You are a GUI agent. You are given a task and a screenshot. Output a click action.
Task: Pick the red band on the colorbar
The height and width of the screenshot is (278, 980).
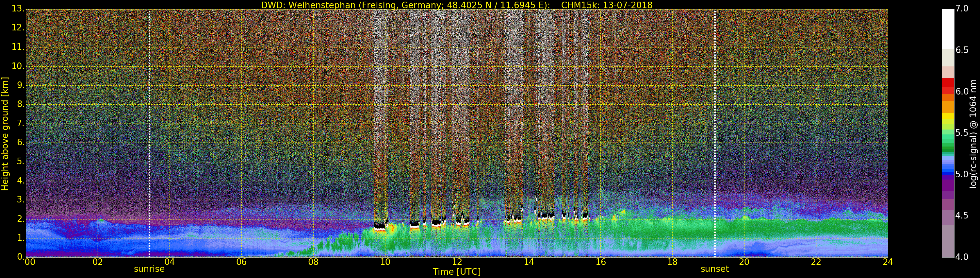coord(948,86)
